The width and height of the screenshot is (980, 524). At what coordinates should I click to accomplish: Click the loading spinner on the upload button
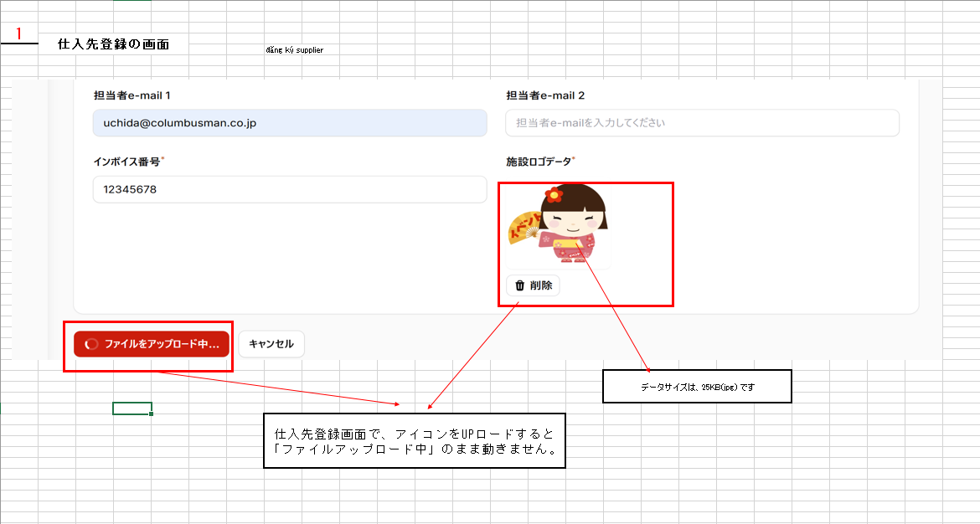(92, 344)
